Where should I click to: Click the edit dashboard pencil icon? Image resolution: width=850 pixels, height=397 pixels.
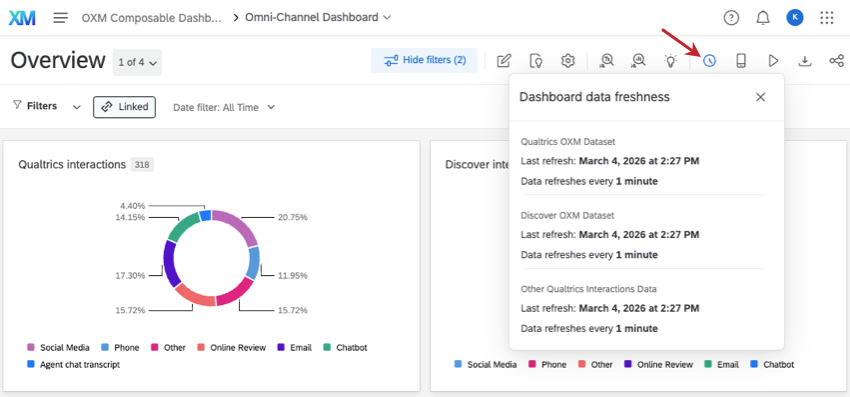(x=504, y=61)
